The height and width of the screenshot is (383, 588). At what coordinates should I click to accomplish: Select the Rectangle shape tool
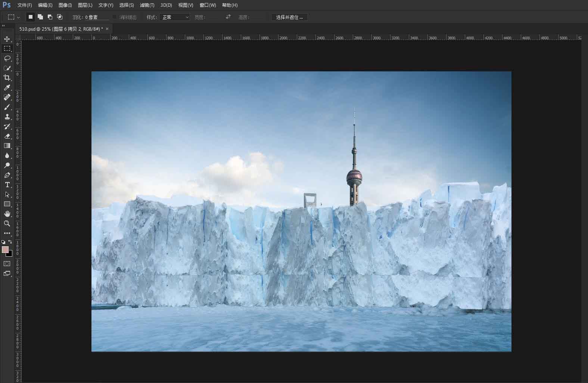pos(7,204)
